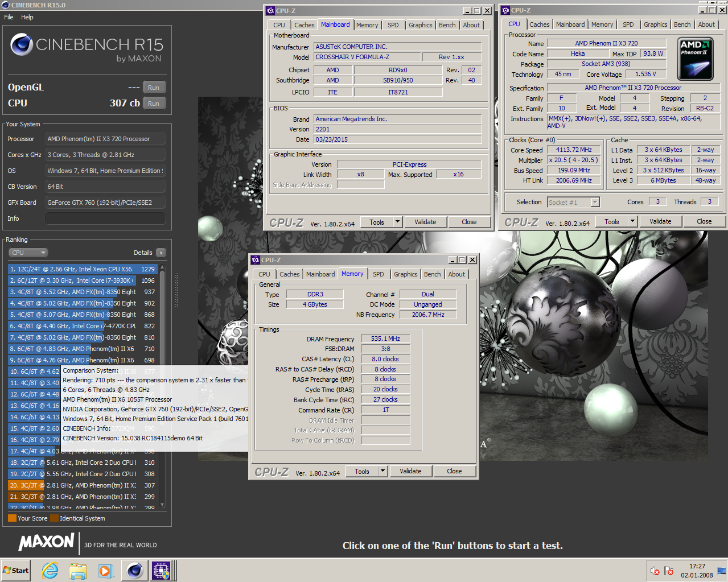Click scroll-up arrow of ranking list
728x582 pixels.
(x=162, y=266)
